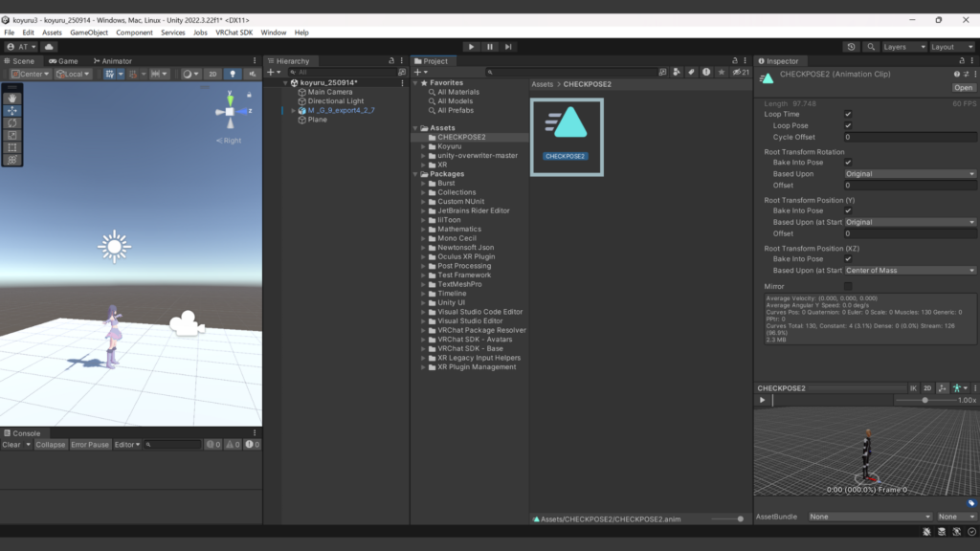980x551 pixels.
Task: Adjust the preview playback speed slider
Action: 924,400
